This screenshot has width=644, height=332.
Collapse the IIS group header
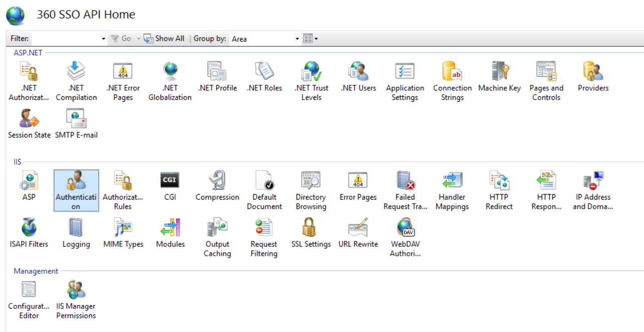(x=18, y=161)
